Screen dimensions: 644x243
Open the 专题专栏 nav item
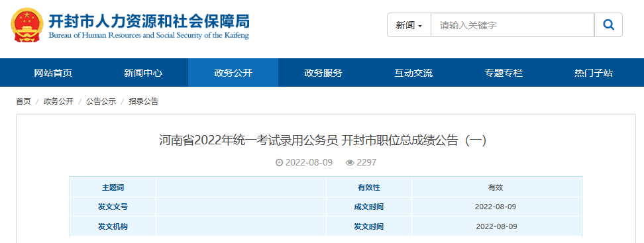[504, 73]
